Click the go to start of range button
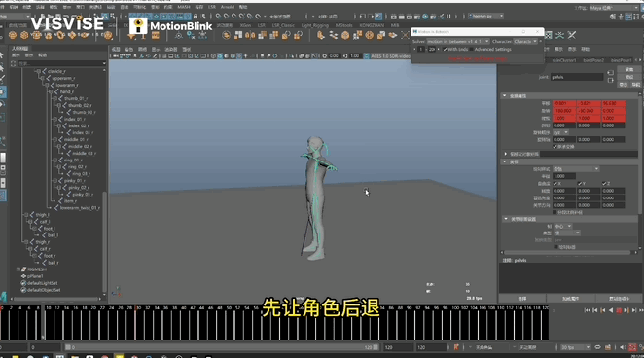This screenshot has width=644, height=358. 588,310
